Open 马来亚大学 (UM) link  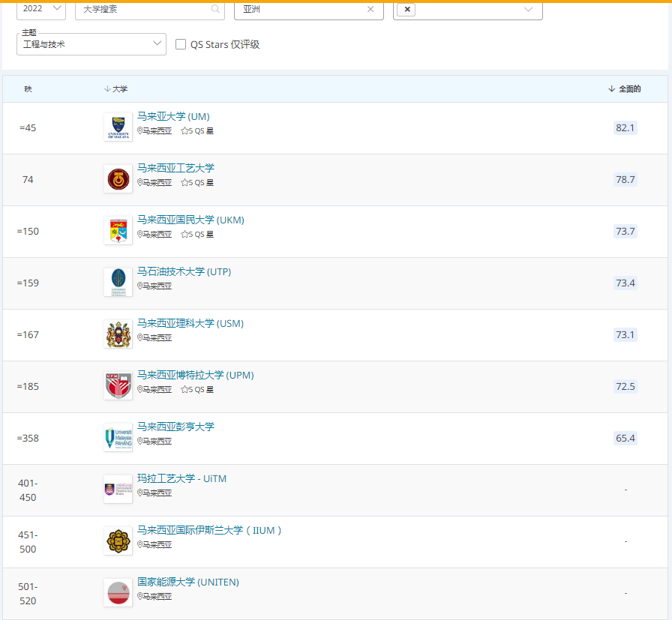coord(173,117)
